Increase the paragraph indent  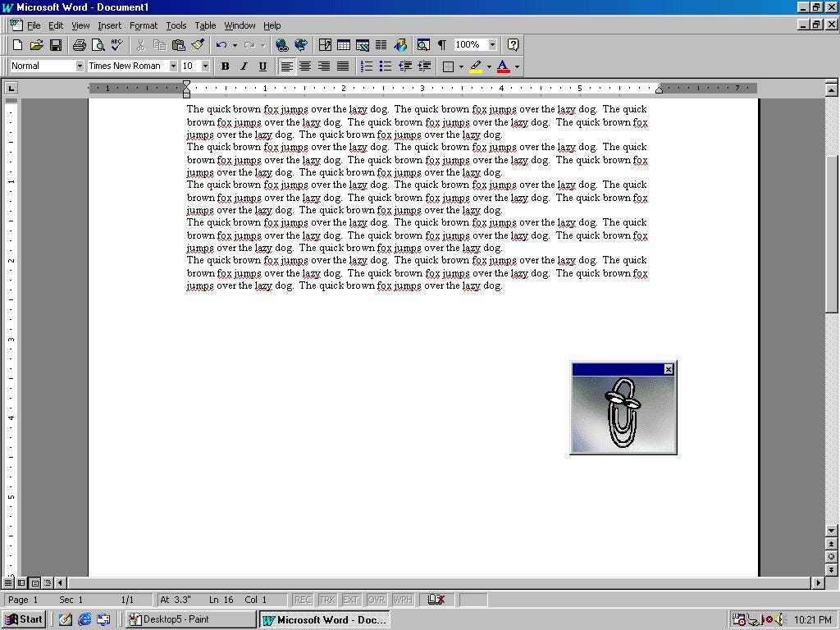coord(424,66)
